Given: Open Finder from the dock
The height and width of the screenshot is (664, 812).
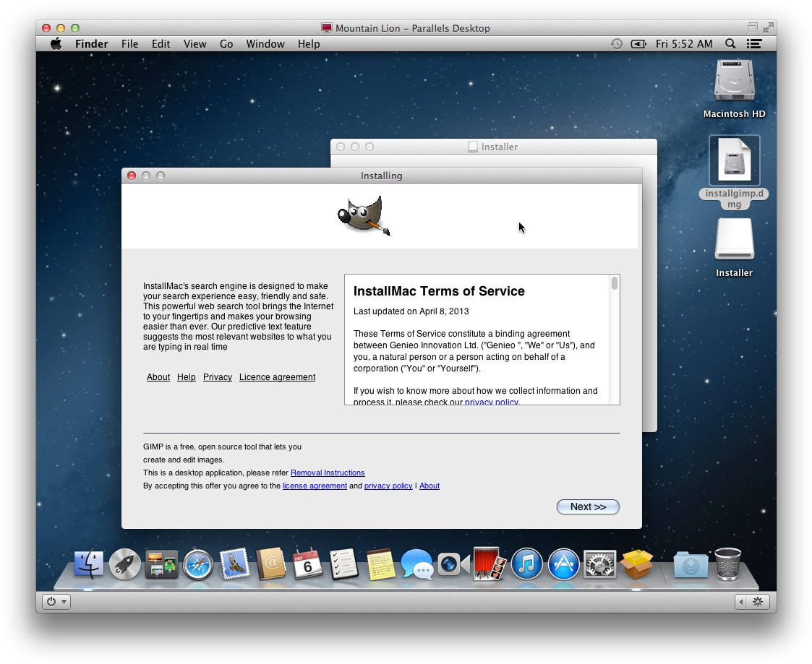Looking at the screenshot, I should click(x=88, y=564).
